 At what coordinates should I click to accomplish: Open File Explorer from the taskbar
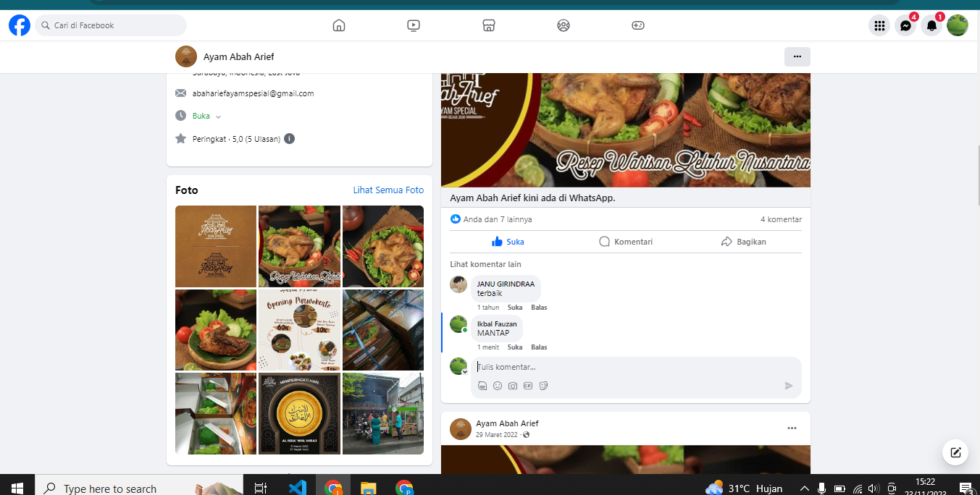click(369, 488)
